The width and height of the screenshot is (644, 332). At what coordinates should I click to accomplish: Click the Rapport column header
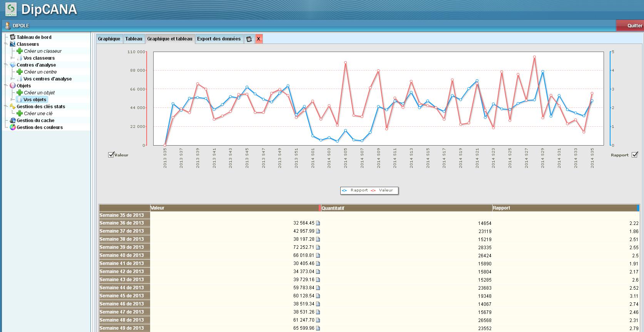pos(566,208)
